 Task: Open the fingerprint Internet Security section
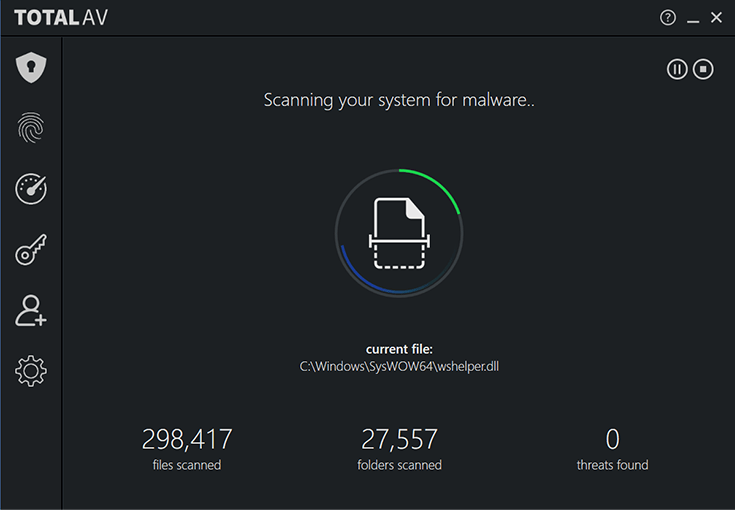point(31,127)
